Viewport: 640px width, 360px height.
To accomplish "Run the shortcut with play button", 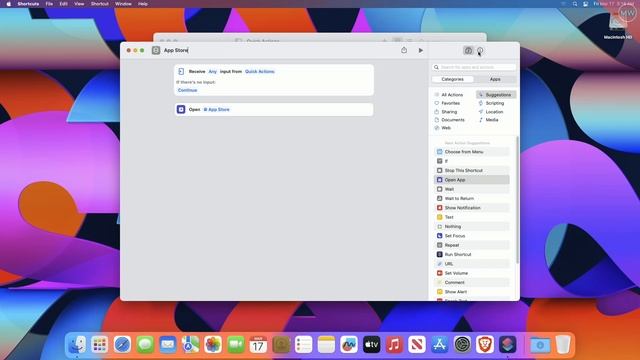I will (x=420, y=51).
